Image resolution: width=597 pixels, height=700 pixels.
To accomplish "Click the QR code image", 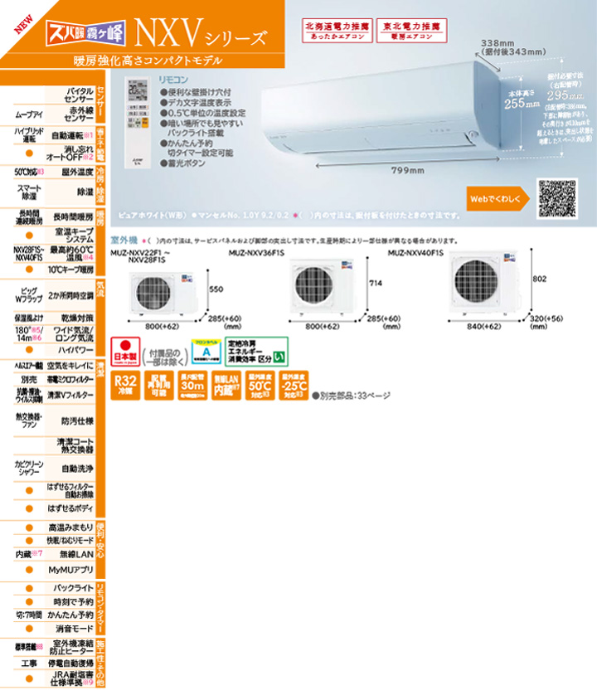I will pos(557,199).
